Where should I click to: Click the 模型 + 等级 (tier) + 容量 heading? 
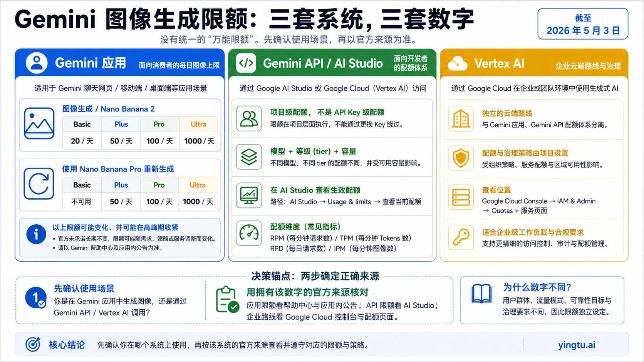313,151
